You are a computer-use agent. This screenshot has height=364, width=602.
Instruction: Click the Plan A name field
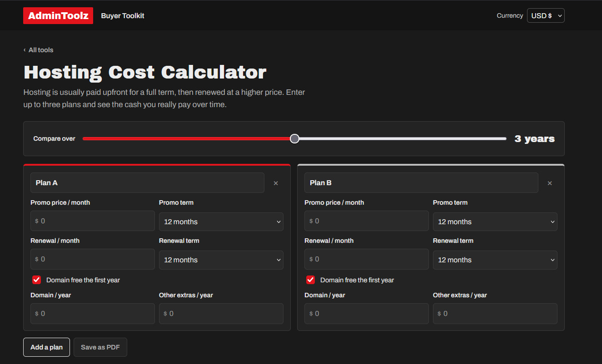tap(147, 183)
